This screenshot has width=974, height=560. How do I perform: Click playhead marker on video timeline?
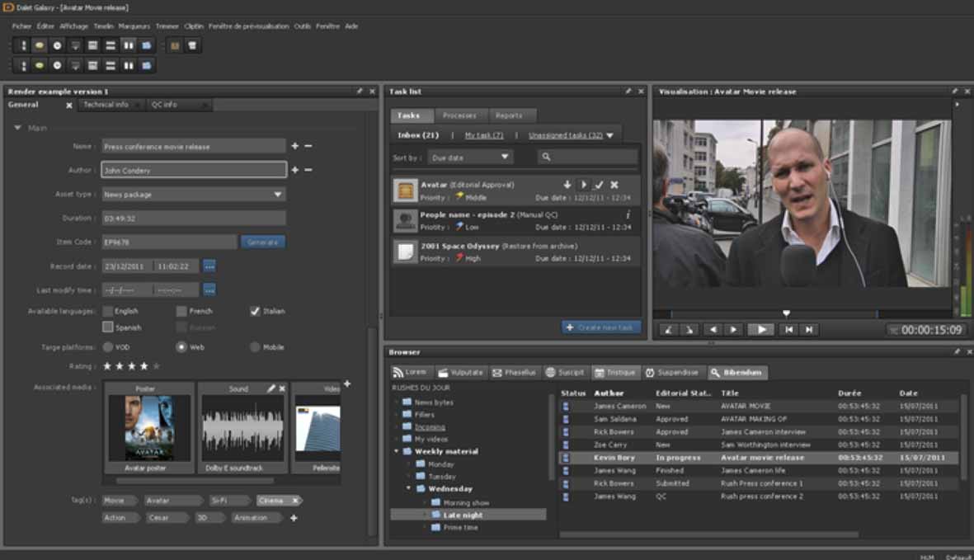coord(787,313)
